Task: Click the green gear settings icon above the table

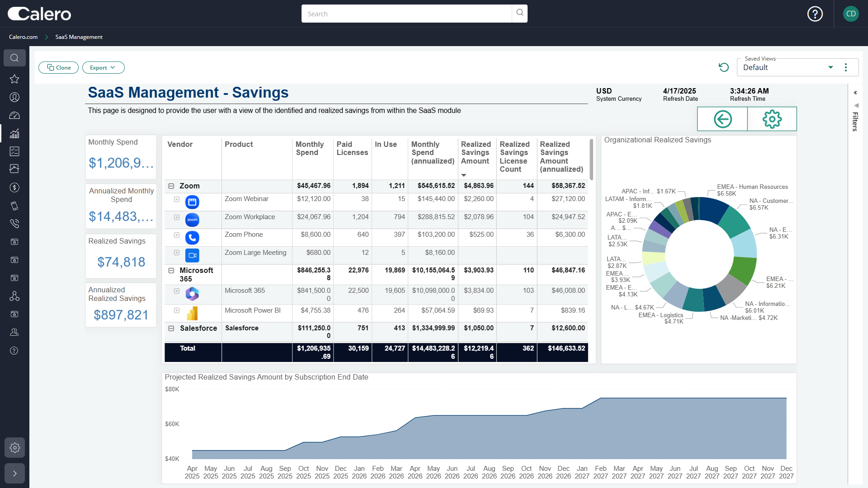Action: [772, 119]
